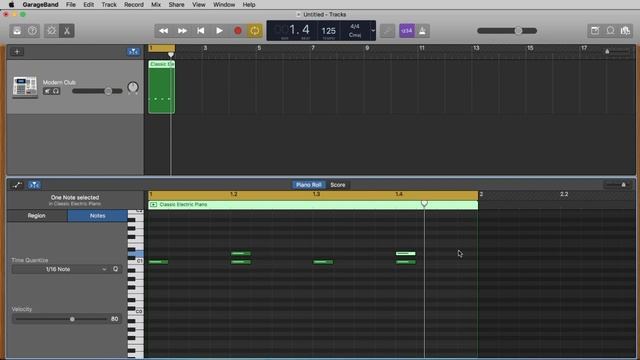
Task: Click the Modern Club pan knob
Action: pos(133,87)
